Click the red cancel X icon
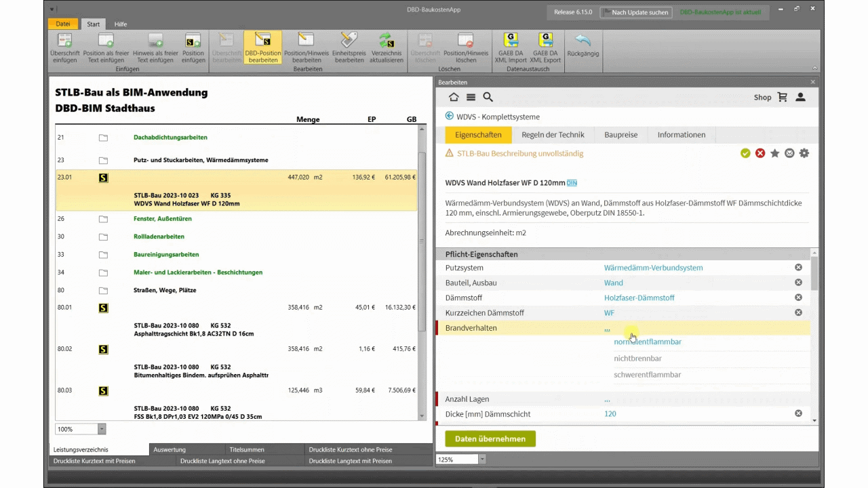 click(760, 154)
